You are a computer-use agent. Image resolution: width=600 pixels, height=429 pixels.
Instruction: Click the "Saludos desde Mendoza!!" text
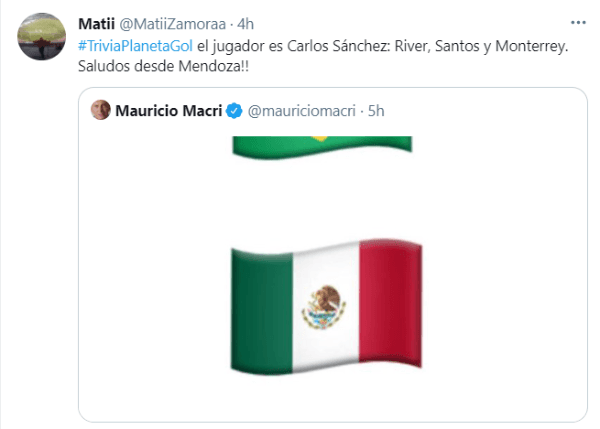point(156,68)
